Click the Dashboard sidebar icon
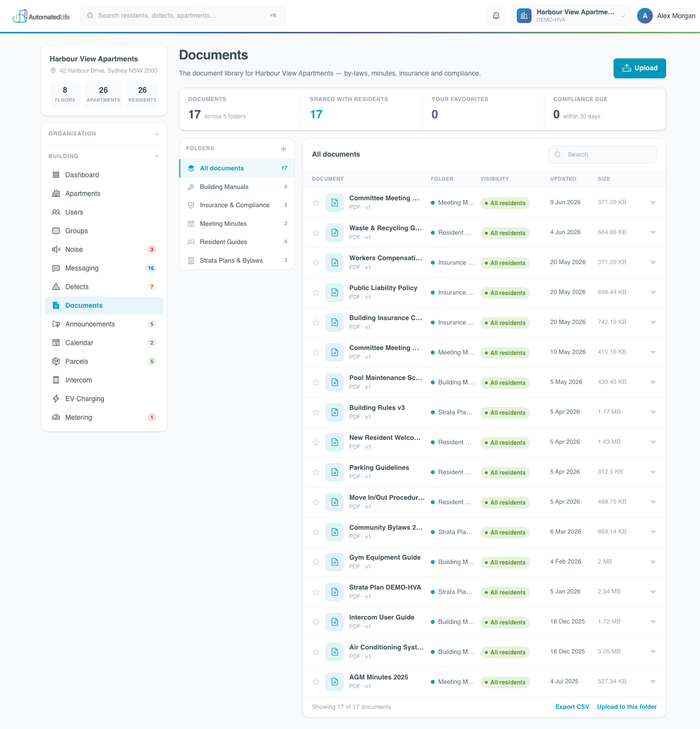Viewport: 700px width, 729px height. [56, 175]
